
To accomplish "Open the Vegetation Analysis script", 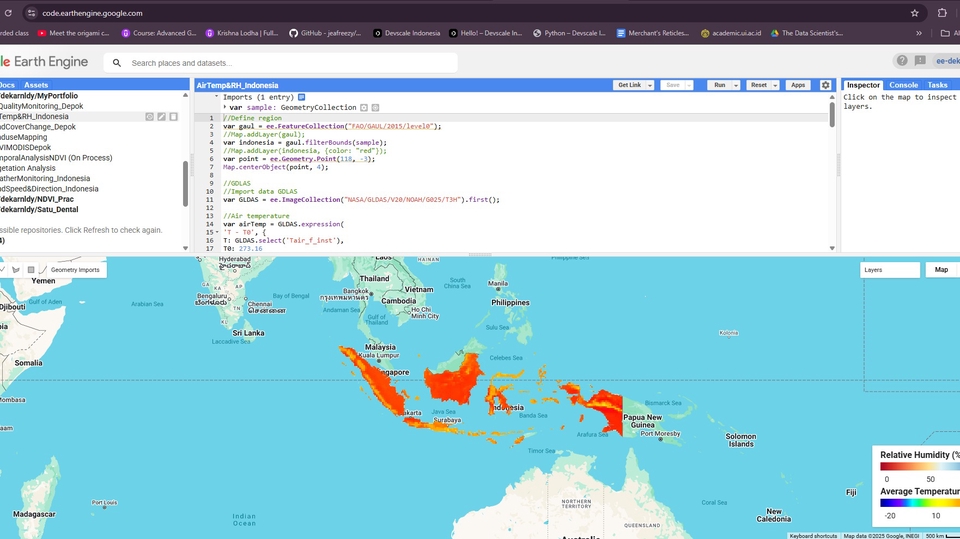I will tap(28, 168).
